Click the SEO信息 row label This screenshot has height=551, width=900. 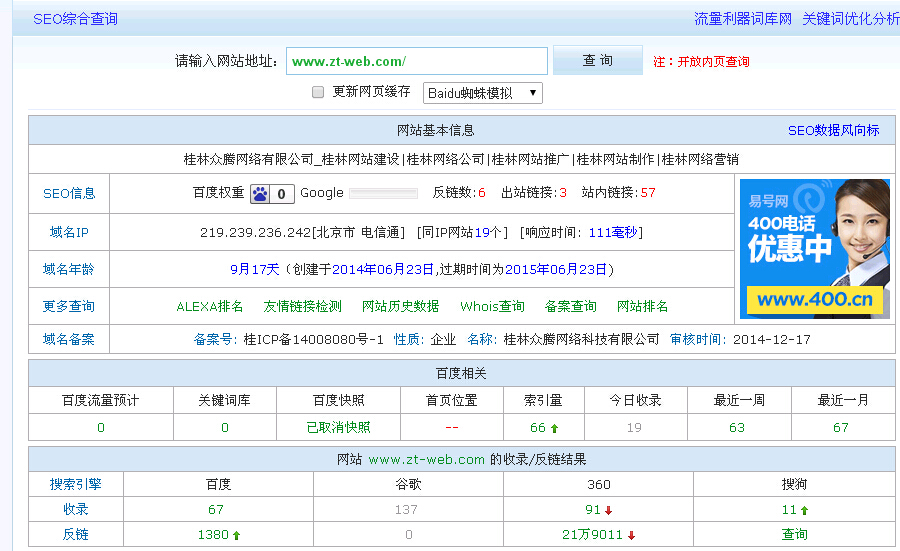coord(69,193)
